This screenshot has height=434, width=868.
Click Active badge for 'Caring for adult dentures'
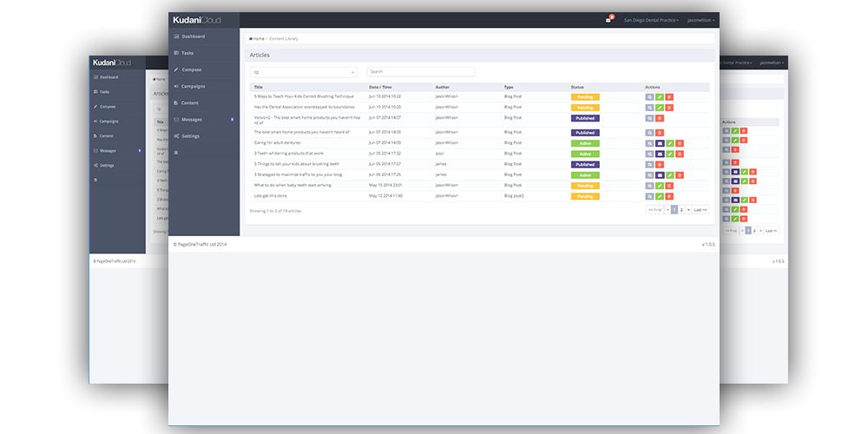[x=585, y=143]
